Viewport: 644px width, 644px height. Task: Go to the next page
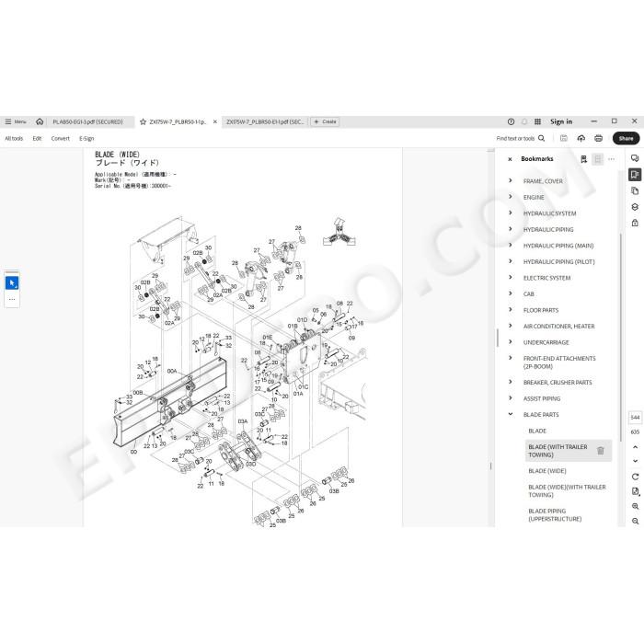(x=635, y=461)
